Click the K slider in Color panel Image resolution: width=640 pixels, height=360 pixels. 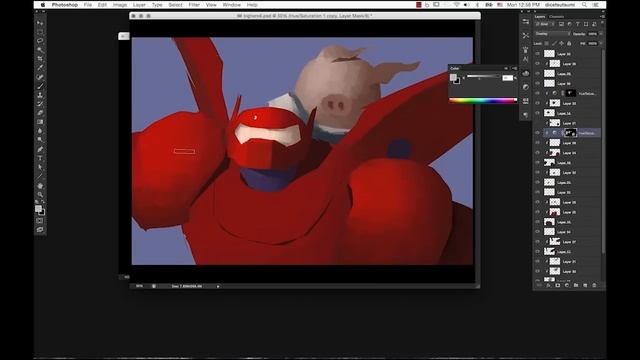pyautogui.click(x=483, y=76)
